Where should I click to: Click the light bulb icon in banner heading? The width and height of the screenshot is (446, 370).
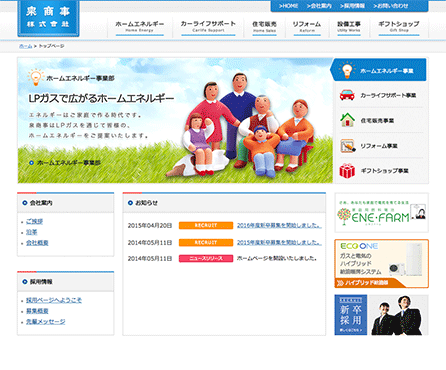coord(35,77)
